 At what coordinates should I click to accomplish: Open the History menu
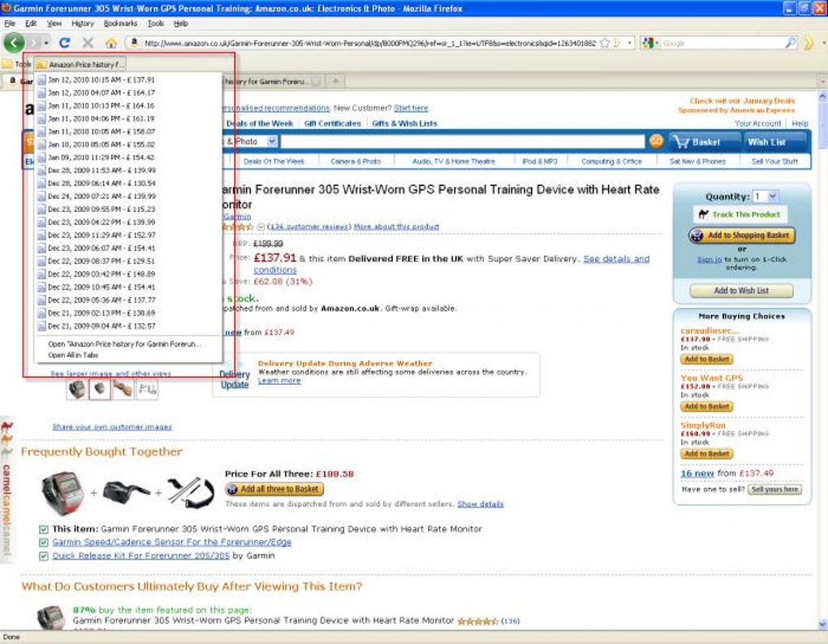pyautogui.click(x=82, y=24)
